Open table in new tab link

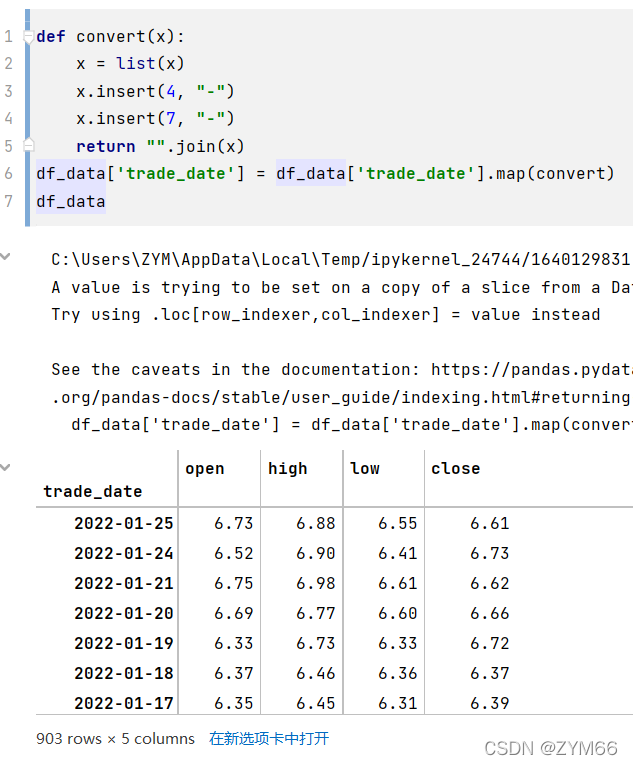pyautogui.click(x=269, y=738)
